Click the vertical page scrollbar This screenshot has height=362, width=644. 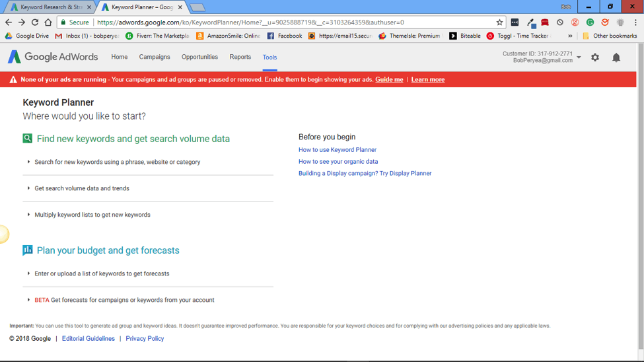640,198
